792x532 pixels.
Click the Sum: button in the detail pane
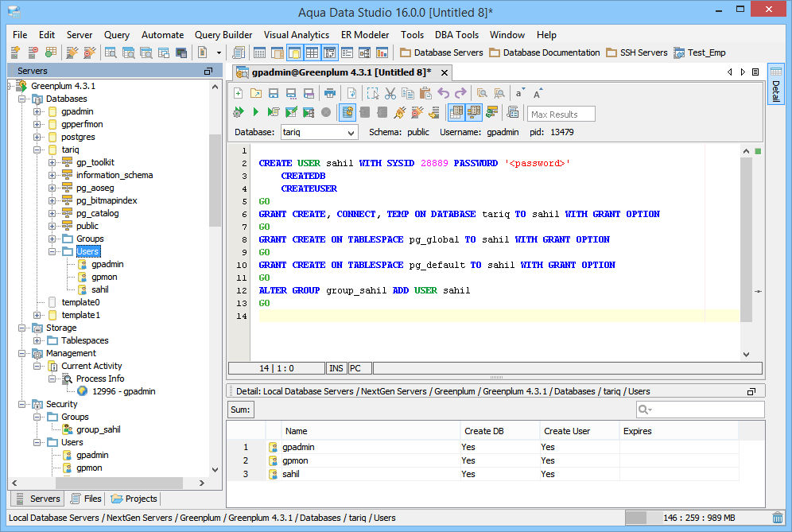tap(240, 410)
